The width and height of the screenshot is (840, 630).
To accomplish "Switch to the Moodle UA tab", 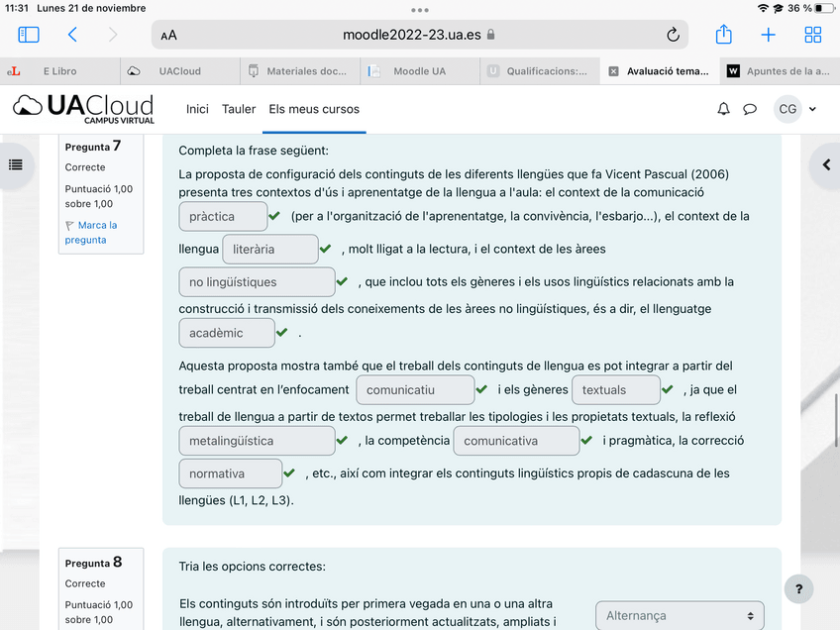I will (x=419, y=71).
